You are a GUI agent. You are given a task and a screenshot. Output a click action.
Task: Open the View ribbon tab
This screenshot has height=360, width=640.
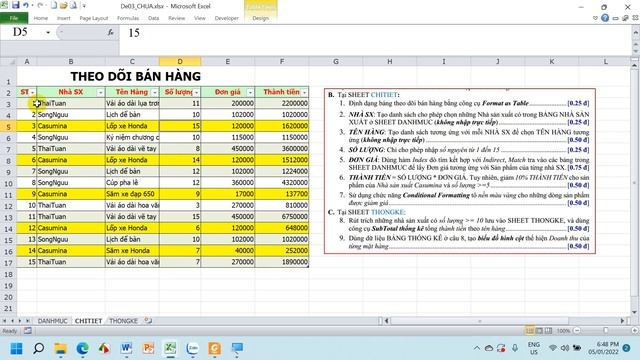point(200,18)
